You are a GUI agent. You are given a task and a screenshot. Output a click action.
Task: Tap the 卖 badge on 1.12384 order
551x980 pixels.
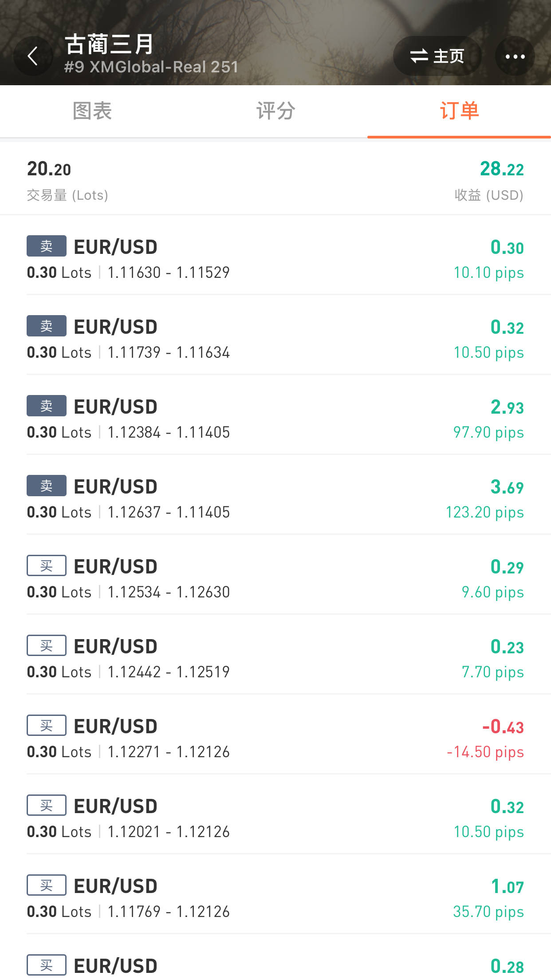coord(47,406)
